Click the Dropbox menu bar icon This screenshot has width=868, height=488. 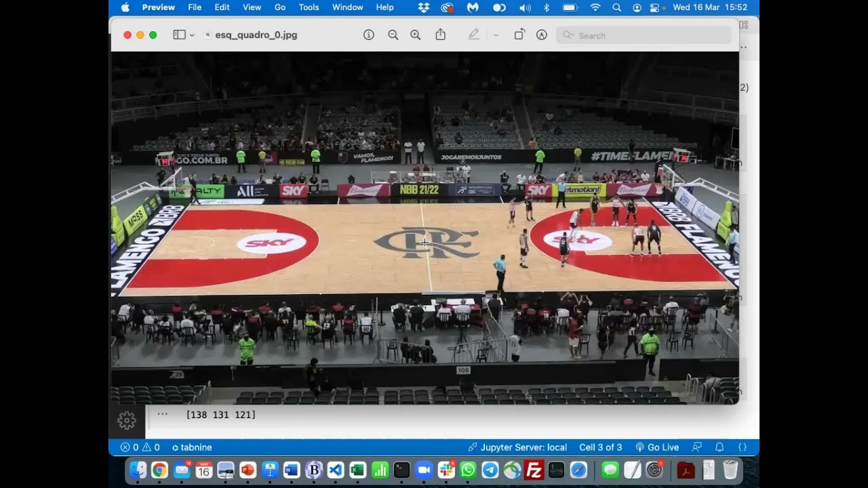coord(424,7)
